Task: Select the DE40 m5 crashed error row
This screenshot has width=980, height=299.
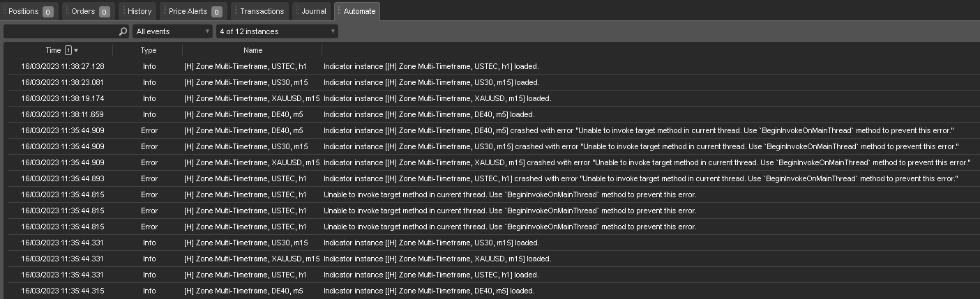Action: tap(490, 130)
